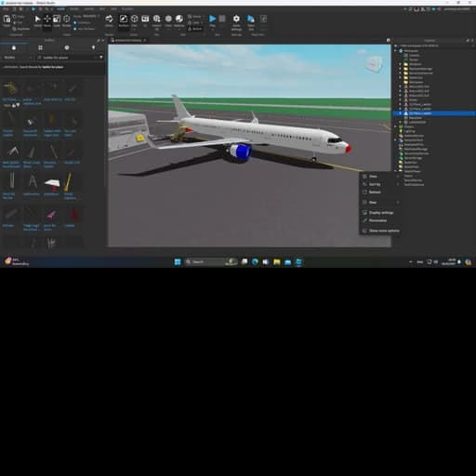Image resolution: width=476 pixels, height=476 pixels.
Task: Toggle Anchor on selected part
Action: (195, 29)
